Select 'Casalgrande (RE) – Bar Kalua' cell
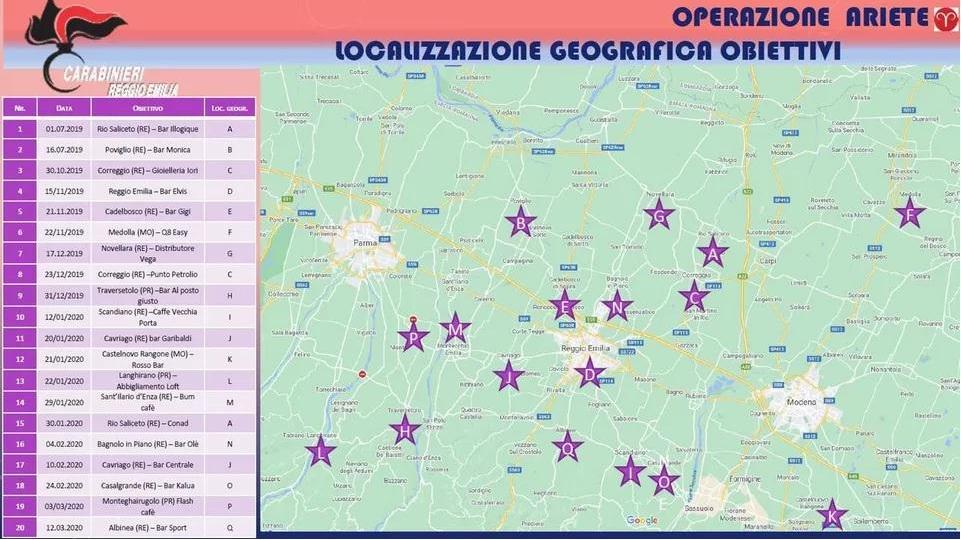Viewport: 961px width, 540px height. [x=148, y=485]
